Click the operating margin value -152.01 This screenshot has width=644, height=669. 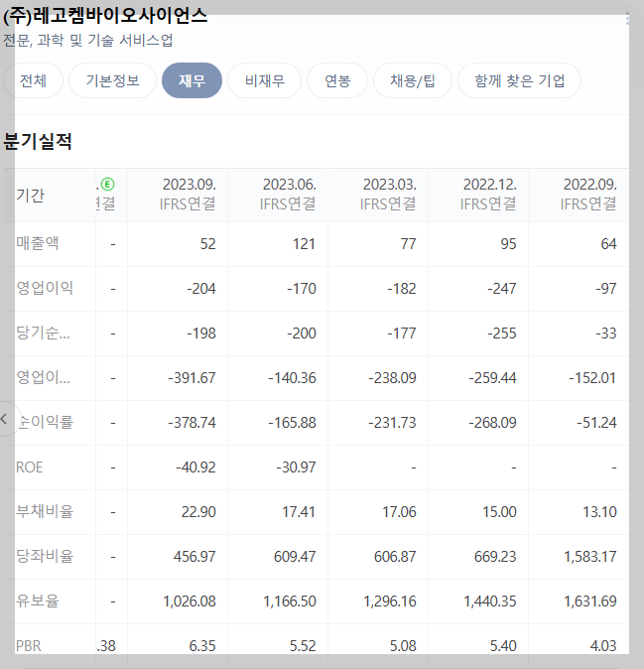(x=592, y=378)
